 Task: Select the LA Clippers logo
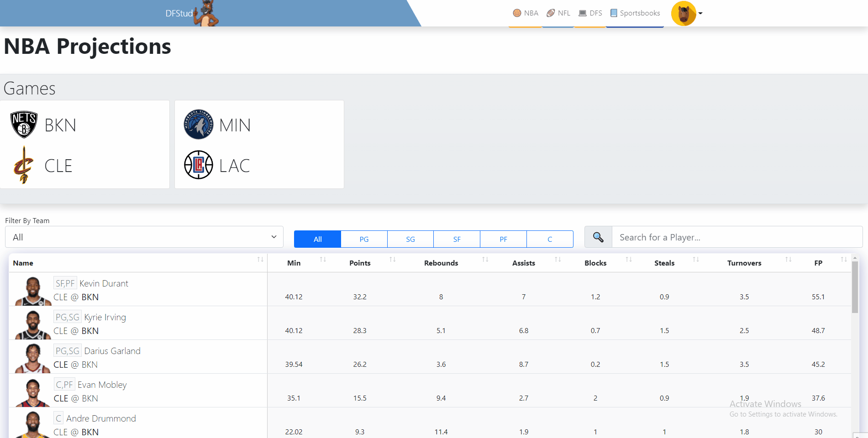(199, 165)
